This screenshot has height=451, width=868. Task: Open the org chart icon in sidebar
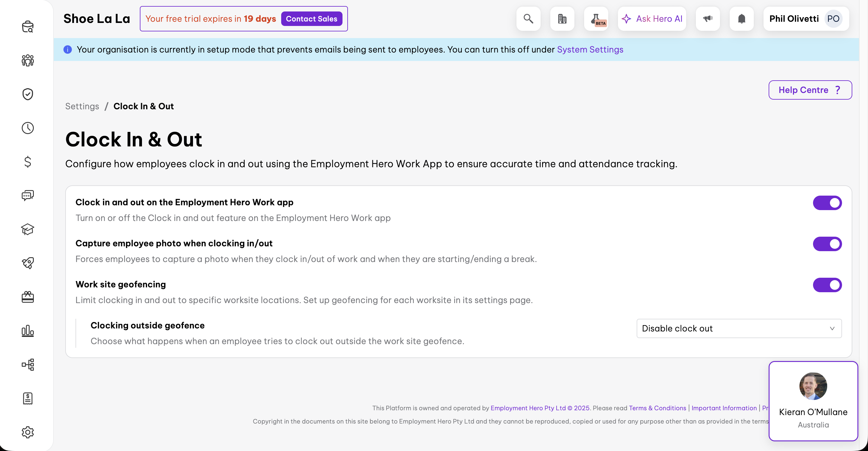click(27, 365)
